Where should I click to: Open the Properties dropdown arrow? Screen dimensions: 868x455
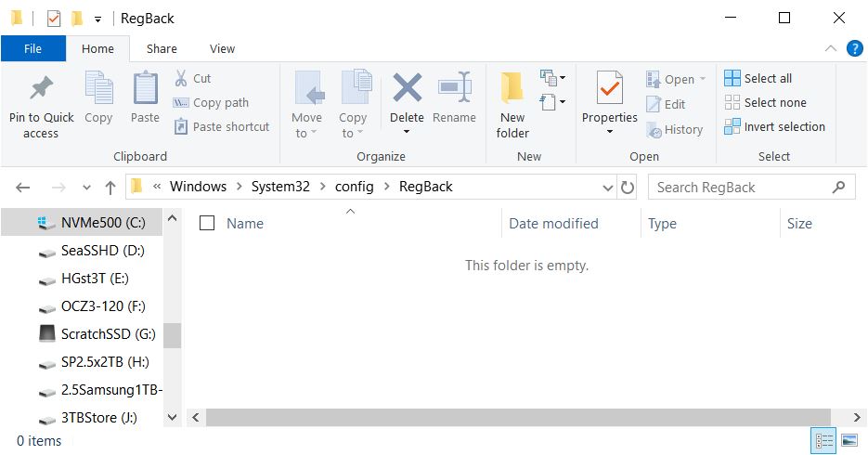[610, 132]
